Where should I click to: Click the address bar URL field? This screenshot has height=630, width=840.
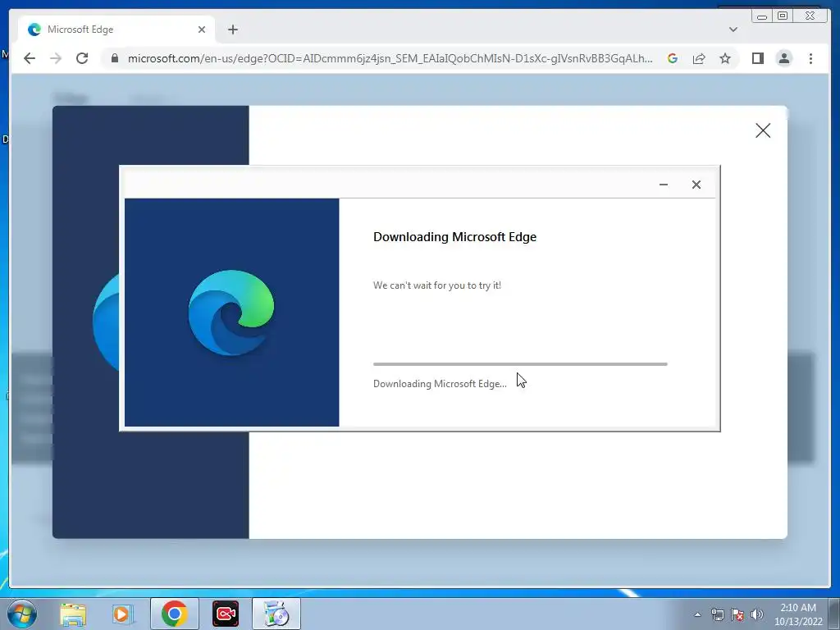390,58
